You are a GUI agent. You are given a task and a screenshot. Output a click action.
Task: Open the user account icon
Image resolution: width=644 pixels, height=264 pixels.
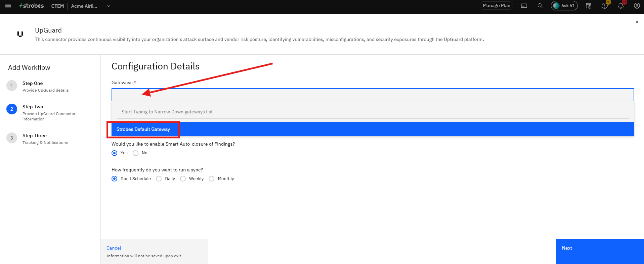tap(637, 6)
